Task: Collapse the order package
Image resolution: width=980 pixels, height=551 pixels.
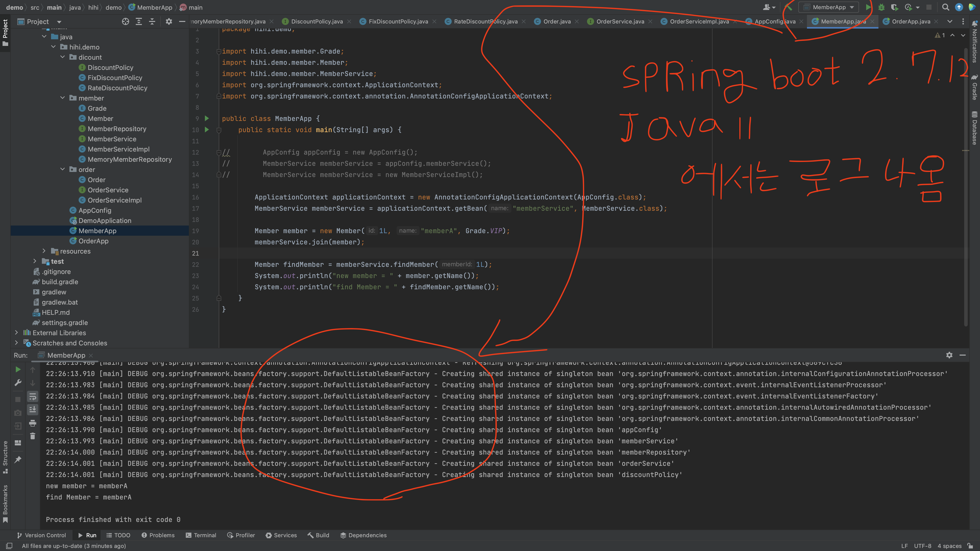Action: pos(62,169)
